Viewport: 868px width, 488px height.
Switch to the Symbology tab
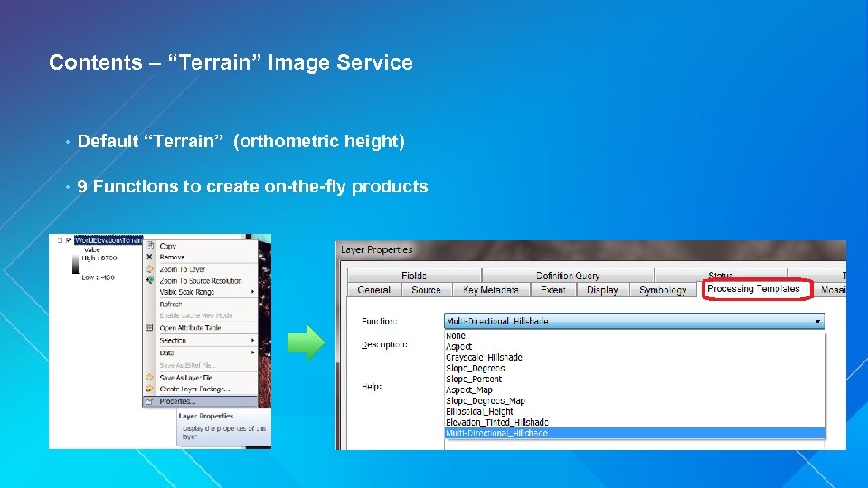tap(663, 290)
